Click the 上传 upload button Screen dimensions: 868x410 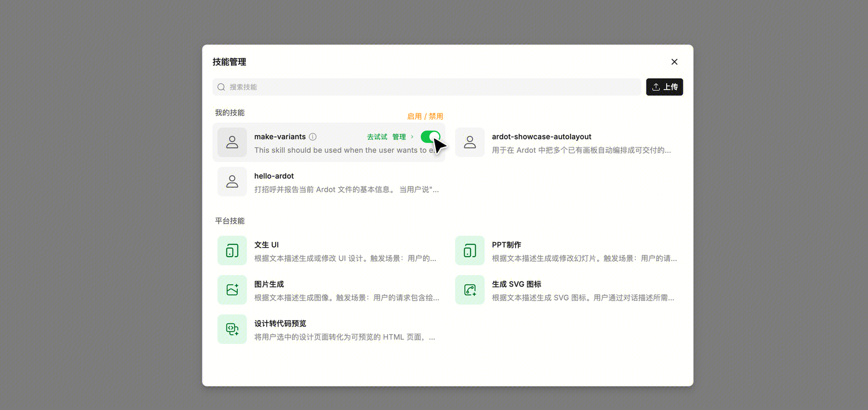coord(664,87)
